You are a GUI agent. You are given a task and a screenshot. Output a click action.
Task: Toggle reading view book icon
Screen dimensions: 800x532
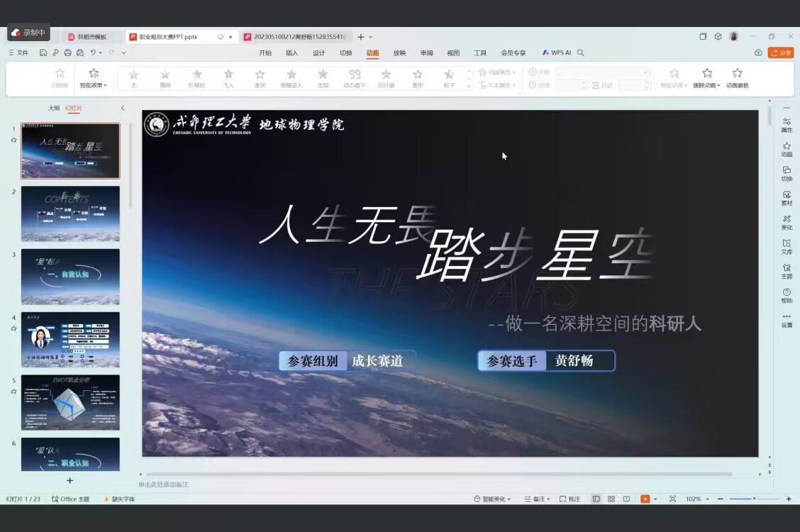[626, 499]
